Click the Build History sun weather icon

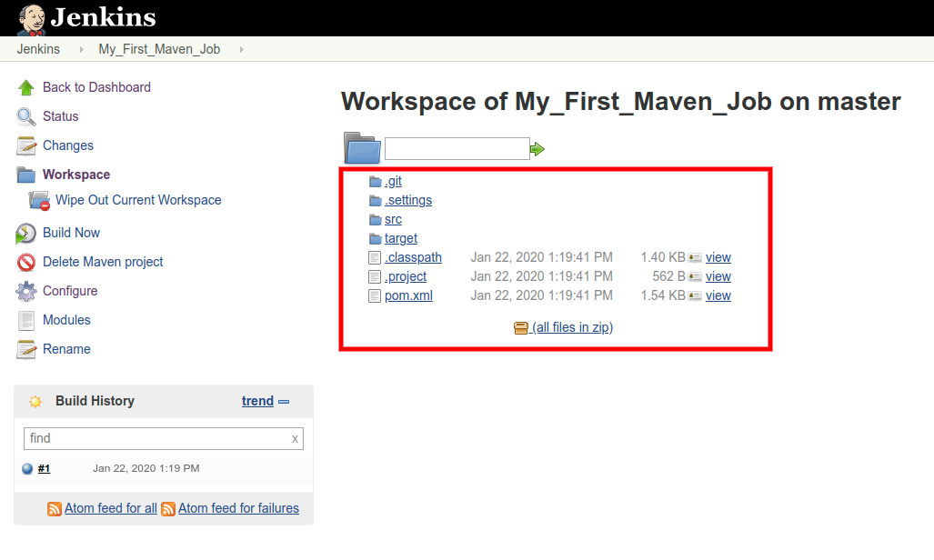tap(35, 402)
